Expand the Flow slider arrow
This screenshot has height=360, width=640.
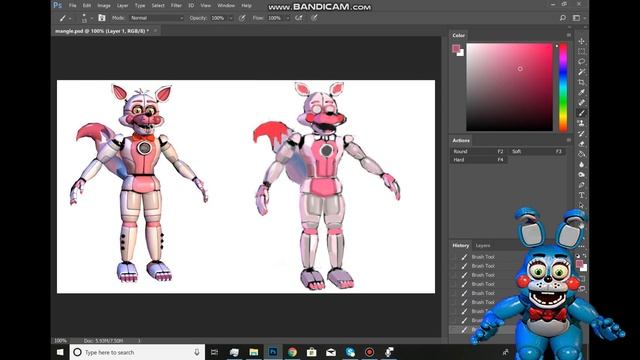287,18
